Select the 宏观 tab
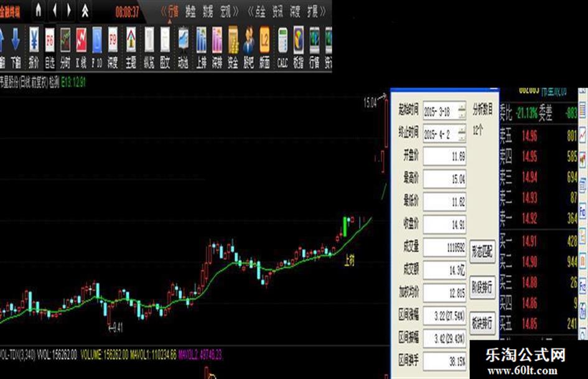 tap(225, 12)
